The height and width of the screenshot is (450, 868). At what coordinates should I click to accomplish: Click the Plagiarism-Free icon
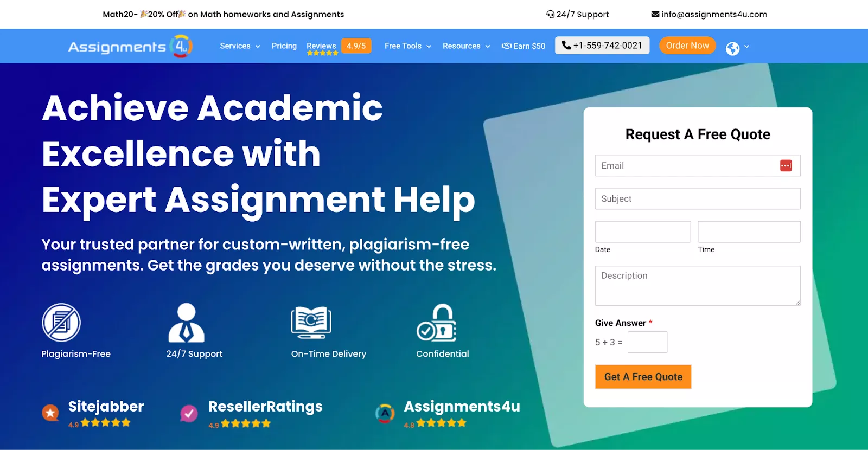pyautogui.click(x=61, y=323)
